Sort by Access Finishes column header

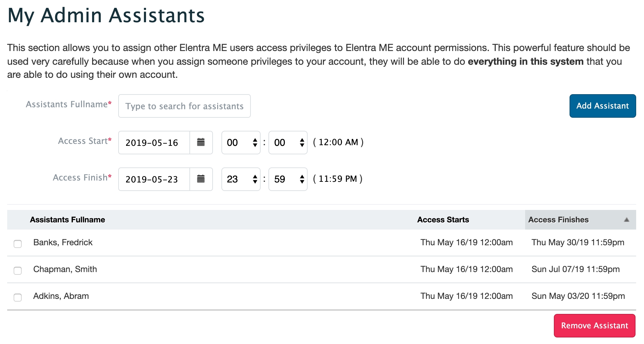click(x=558, y=220)
